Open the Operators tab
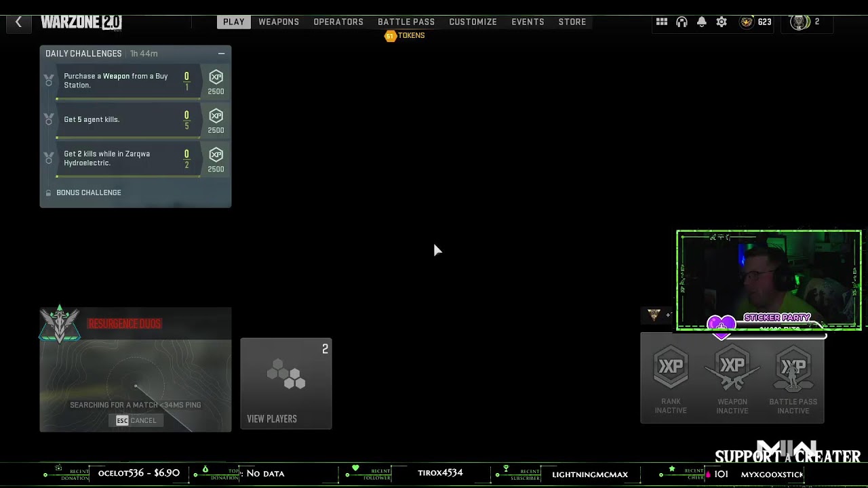Screen dimensions: 868x488 [x=338, y=22]
